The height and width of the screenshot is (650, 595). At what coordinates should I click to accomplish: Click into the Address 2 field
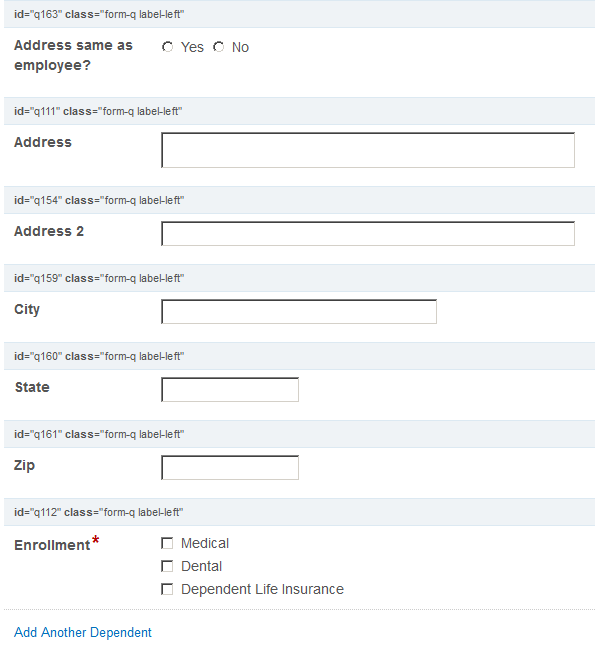click(x=368, y=233)
